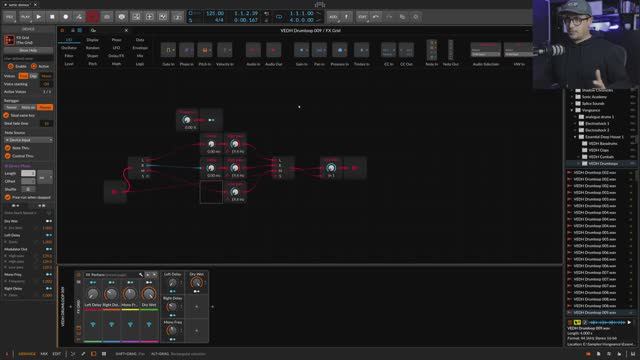640x360 pixels.
Task: Open the ADD menu in top toolbar
Action: tap(333, 17)
